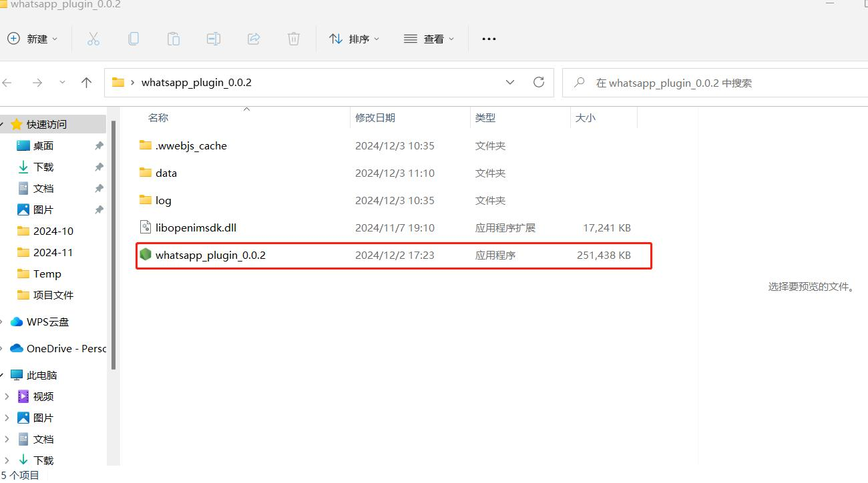The image size is (868, 483).
Task: Expand the 视频 tree node
Action: 7,396
